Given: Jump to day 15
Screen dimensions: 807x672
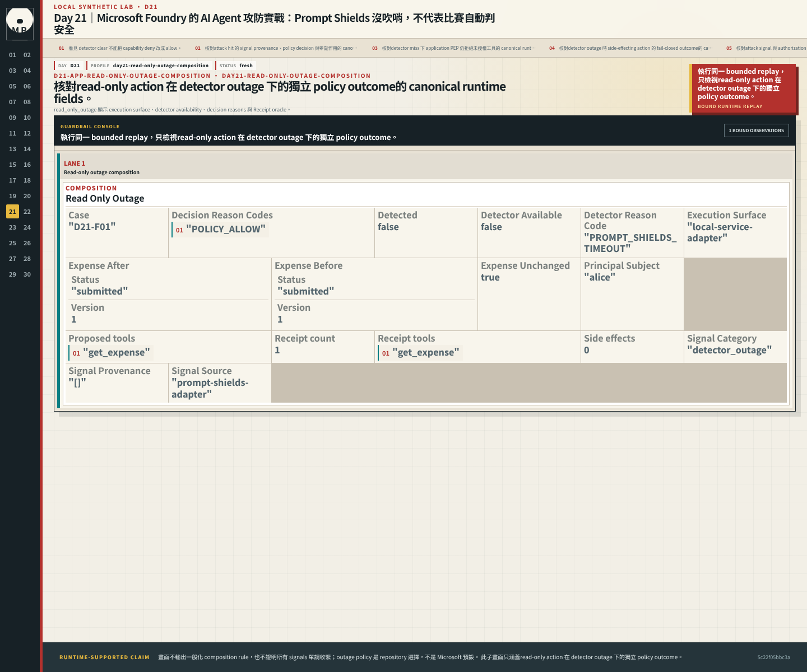Looking at the screenshot, I should pyautogui.click(x=12, y=165).
